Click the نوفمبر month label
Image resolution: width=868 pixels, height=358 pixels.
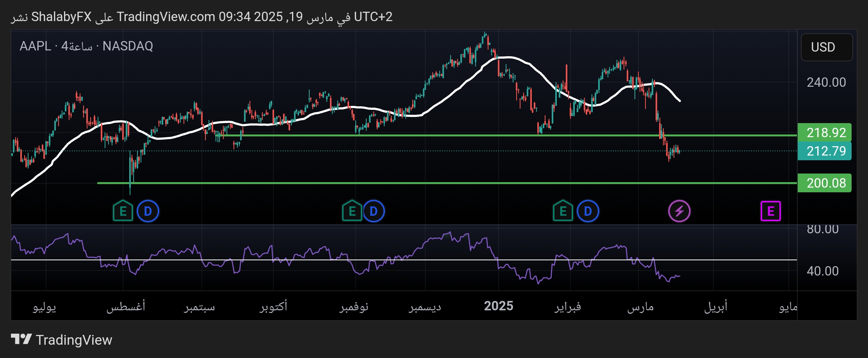coord(354,307)
